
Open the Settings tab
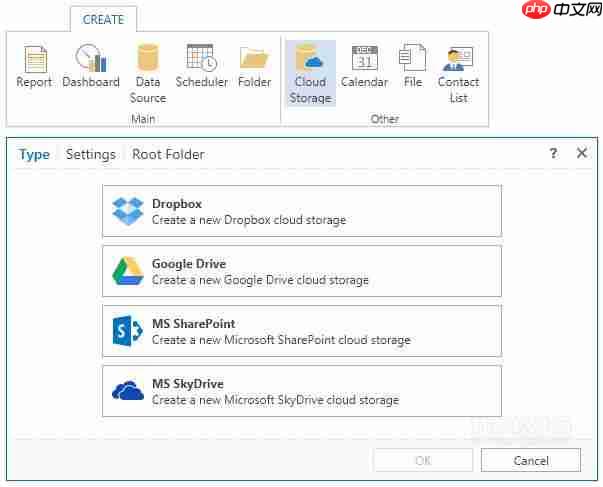(x=91, y=155)
